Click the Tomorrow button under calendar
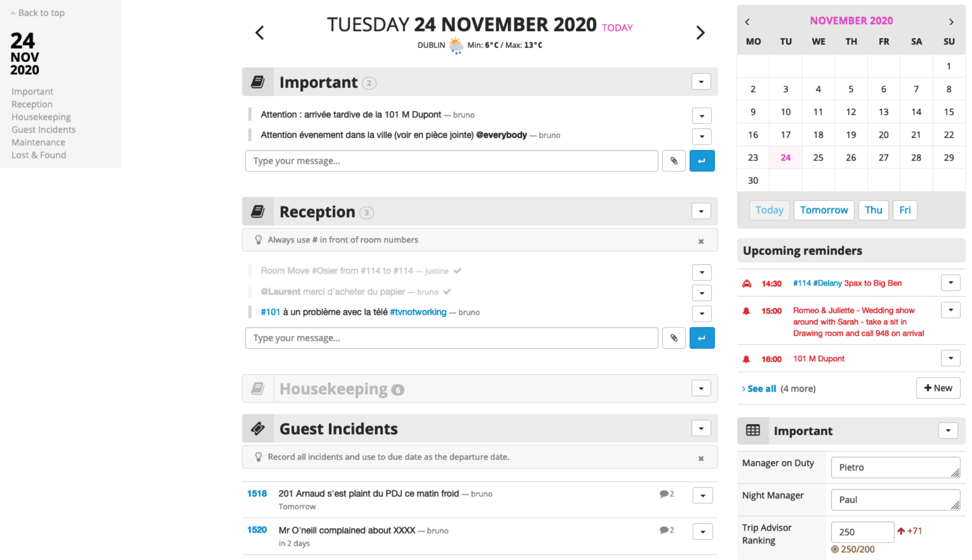Image resolution: width=972 pixels, height=560 pixels. point(824,210)
